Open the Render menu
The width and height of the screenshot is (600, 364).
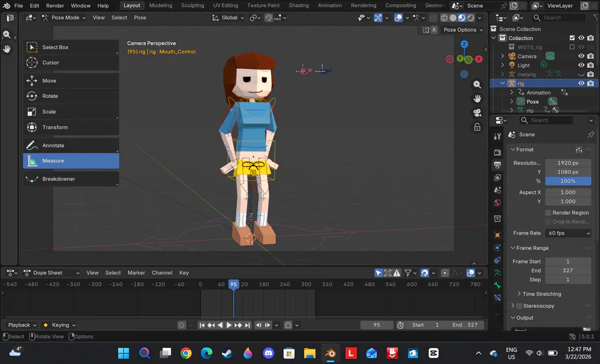55,5
